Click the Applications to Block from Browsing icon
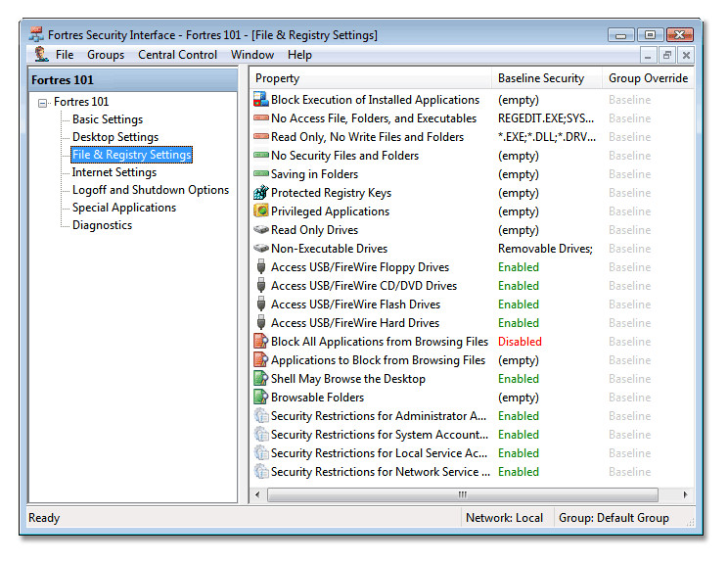The image size is (728, 562). coord(261,359)
